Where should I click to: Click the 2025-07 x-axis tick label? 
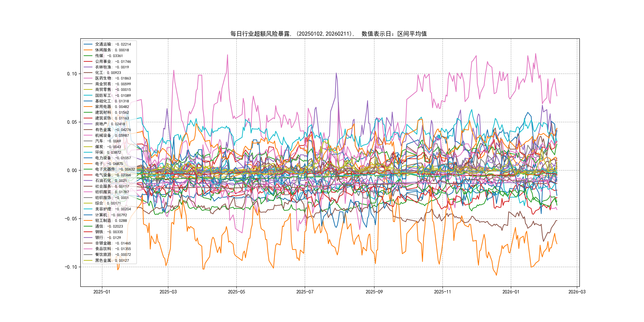click(x=305, y=292)
